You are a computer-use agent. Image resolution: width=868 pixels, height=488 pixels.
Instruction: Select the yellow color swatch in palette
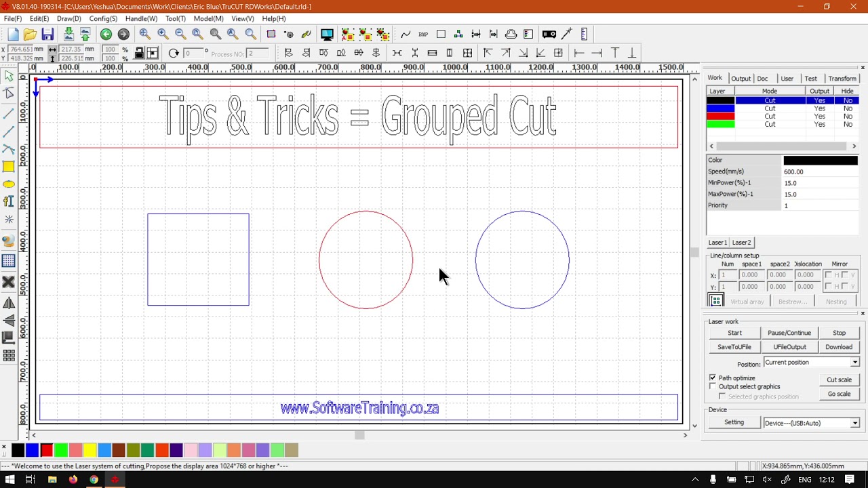(x=90, y=450)
